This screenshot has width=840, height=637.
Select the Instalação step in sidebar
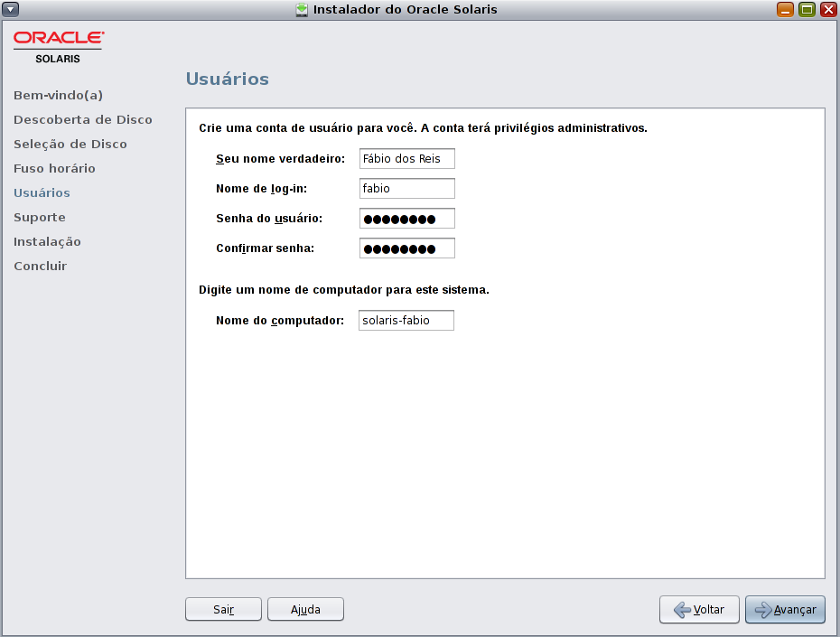[47, 241]
